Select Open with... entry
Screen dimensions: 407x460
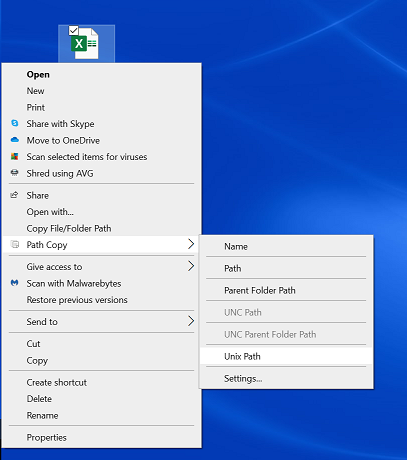[101, 212]
